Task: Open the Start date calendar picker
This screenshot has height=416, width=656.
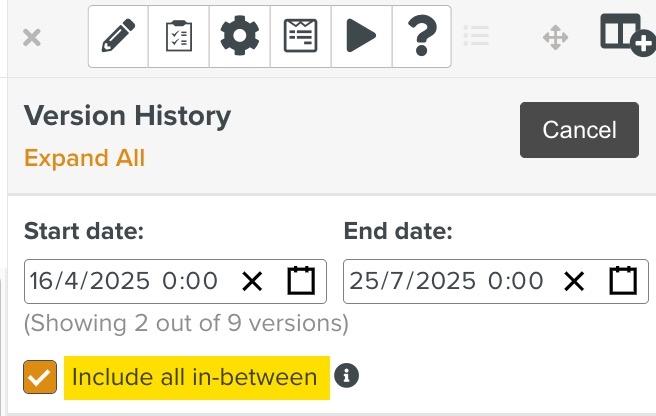Action: [x=301, y=281]
